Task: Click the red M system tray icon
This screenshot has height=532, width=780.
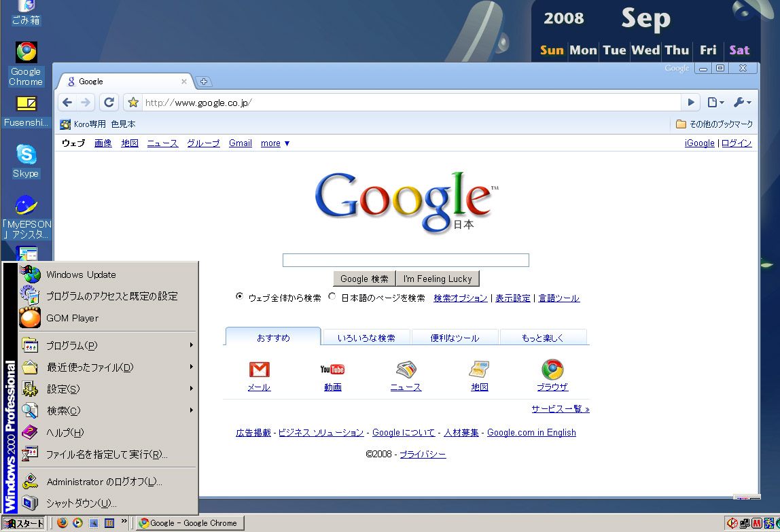Action: point(757,523)
